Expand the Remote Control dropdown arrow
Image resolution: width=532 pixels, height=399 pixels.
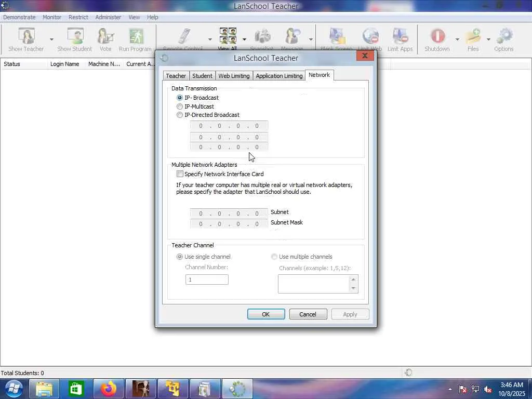pos(210,39)
